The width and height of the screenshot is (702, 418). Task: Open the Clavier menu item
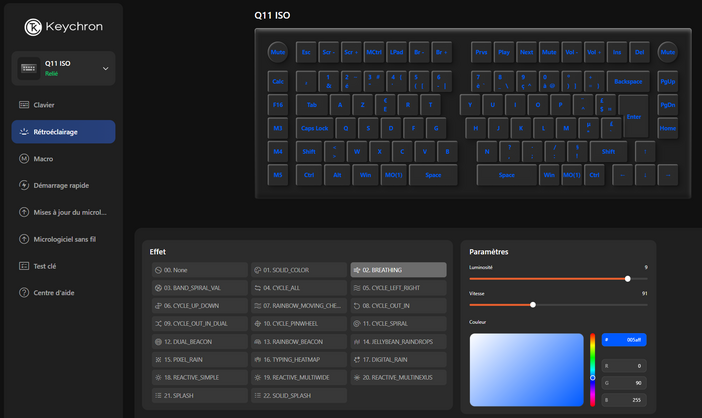(x=63, y=105)
